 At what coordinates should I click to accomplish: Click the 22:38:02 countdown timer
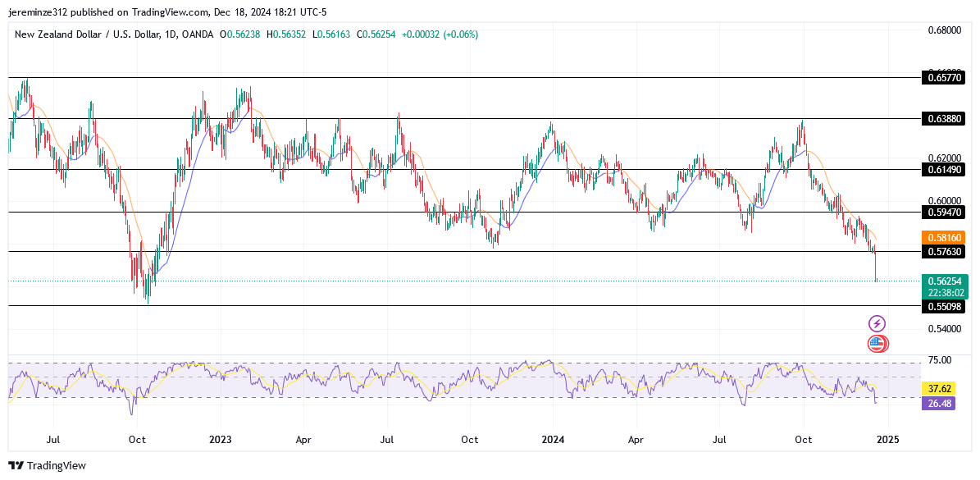pos(945,292)
